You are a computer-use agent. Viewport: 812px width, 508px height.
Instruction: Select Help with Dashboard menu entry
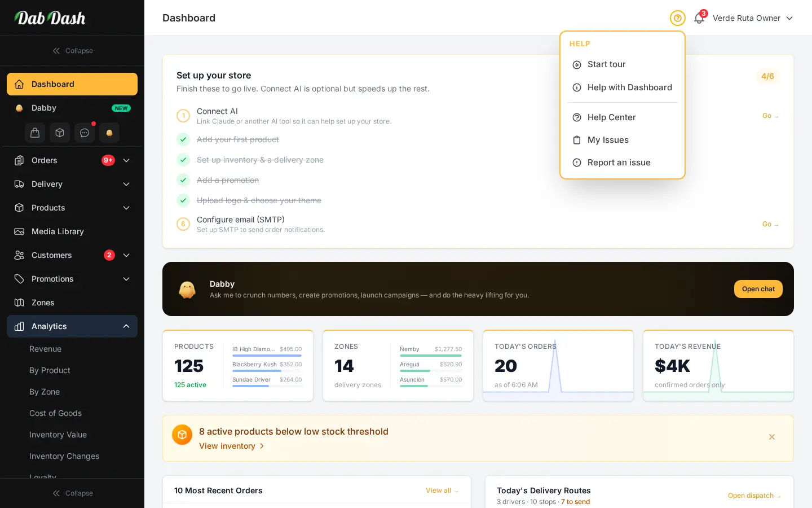tap(623, 87)
